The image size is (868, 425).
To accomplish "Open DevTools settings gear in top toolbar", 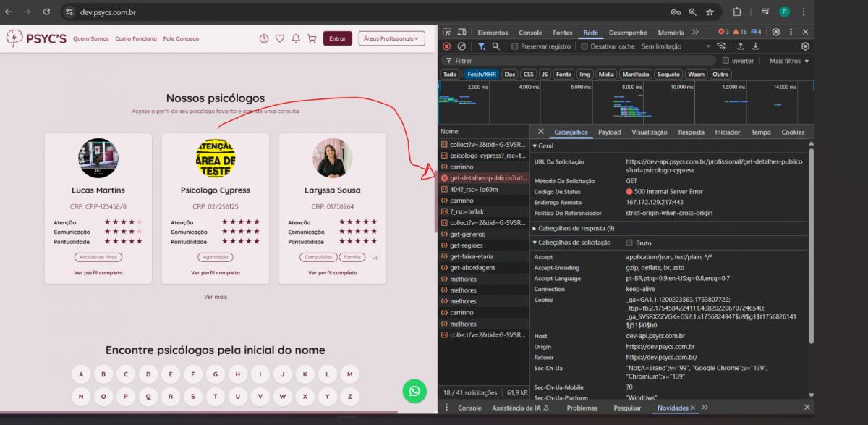I will [776, 32].
